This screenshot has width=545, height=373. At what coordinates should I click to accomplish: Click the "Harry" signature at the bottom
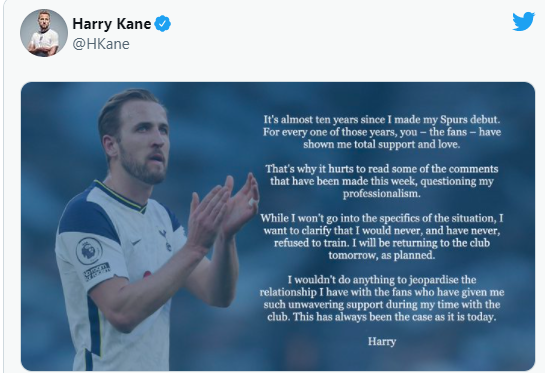tap(382, 341)
